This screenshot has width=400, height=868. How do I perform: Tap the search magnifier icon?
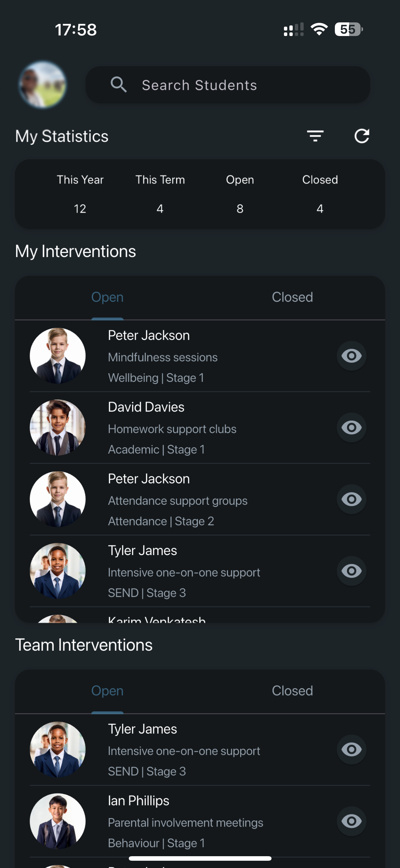(118, 84)
